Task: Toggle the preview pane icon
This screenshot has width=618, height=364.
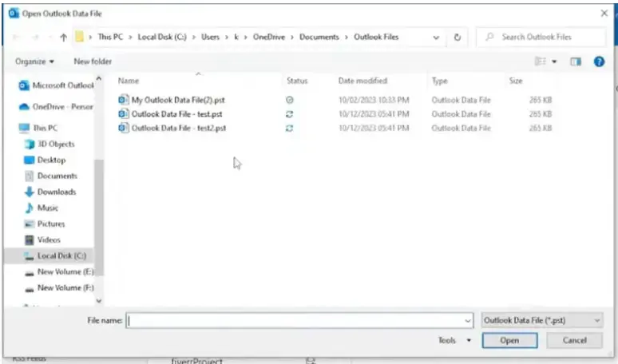Action: pyautogui.click(x=576, y=61)
